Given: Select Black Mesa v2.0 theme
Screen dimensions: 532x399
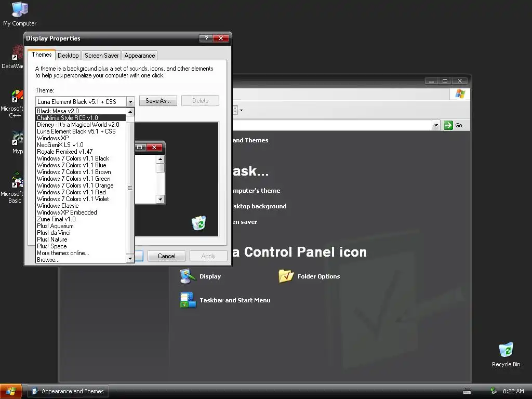Looking at the screenshot, I should (81, 111).
